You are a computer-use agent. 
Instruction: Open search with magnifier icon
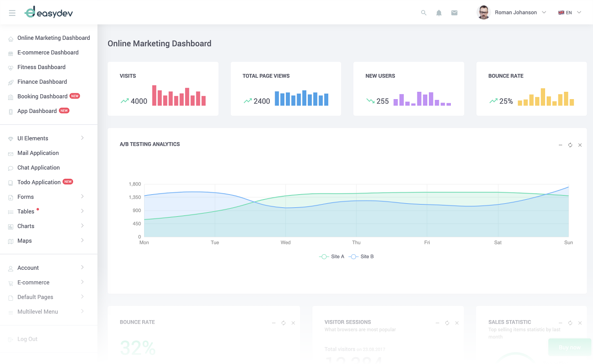click(424, 13)
